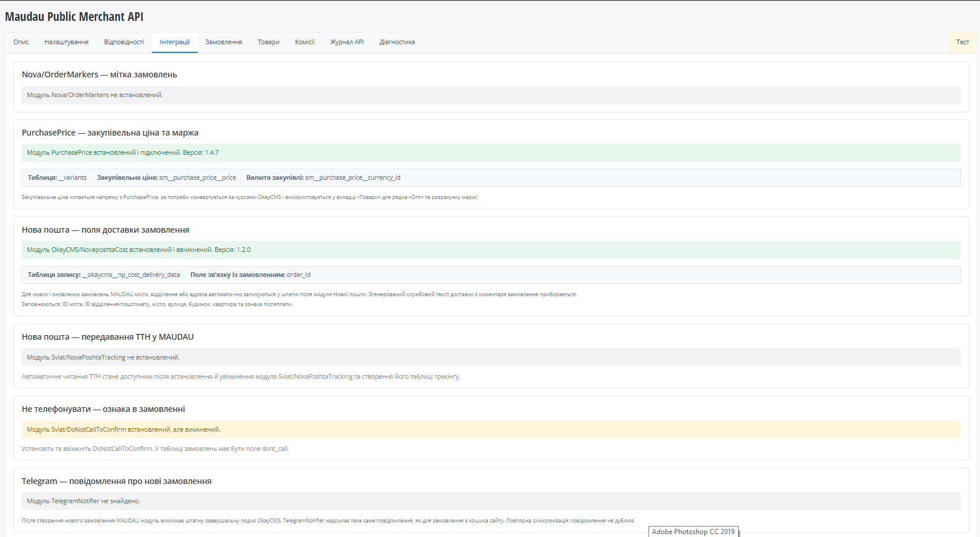Click the Нова пошта поля доставки heading
This screenshot has width=980, height=537.
pos(105,230)
